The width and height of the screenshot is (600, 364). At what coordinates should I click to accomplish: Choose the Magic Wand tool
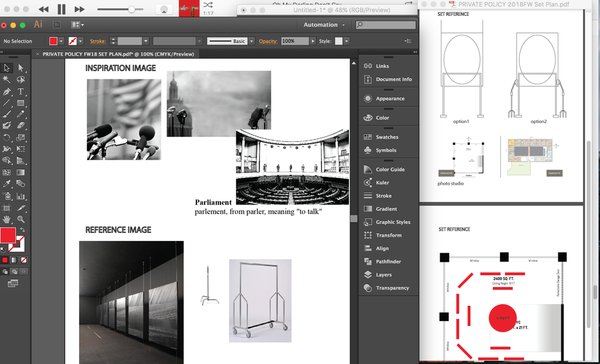pyautogui.click(x=7, y=80)
